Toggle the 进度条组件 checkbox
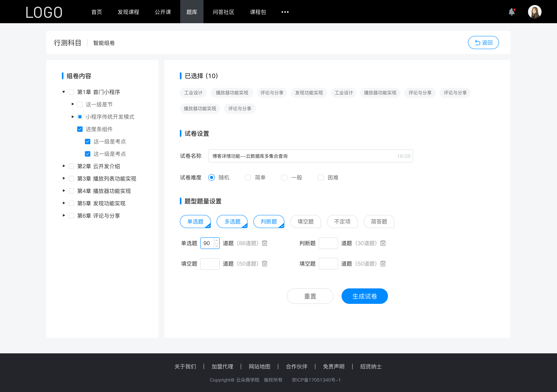 click(x=79, y=129)
